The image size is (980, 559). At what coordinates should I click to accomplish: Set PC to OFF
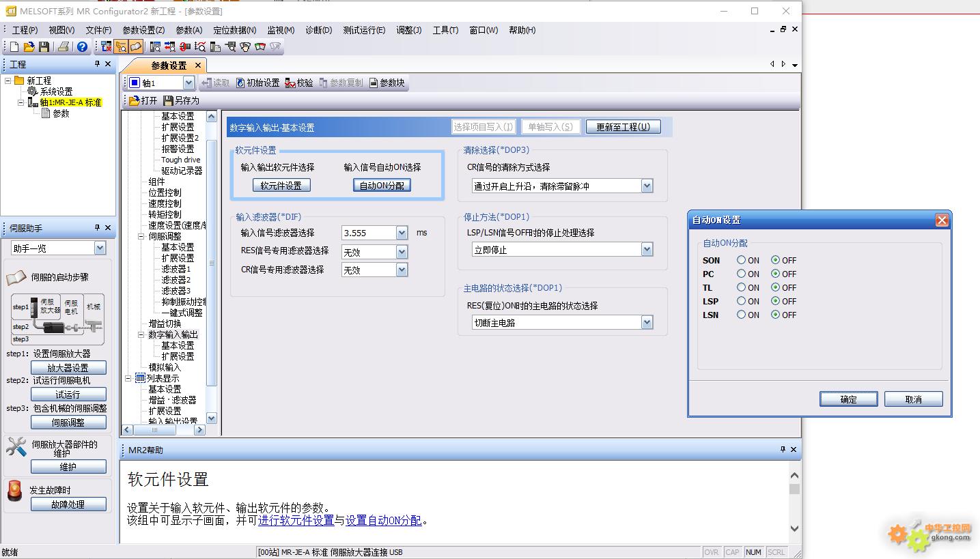click(775, 274)
